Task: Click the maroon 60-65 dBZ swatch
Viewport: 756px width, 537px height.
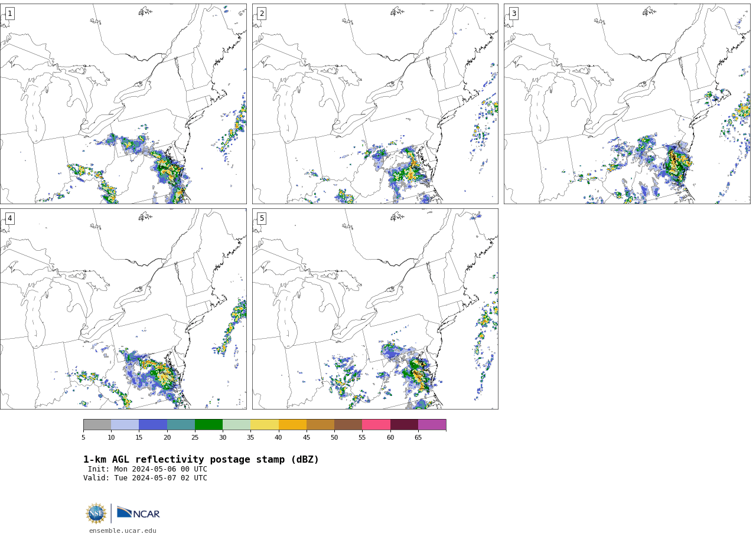Action: click(x=404, y=425)
